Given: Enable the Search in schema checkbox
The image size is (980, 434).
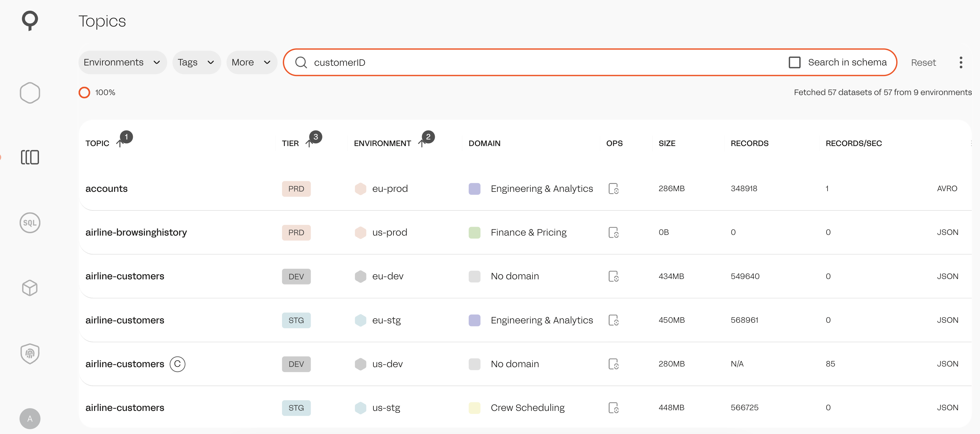Looking at the screenshot, I should coord(794,62).
